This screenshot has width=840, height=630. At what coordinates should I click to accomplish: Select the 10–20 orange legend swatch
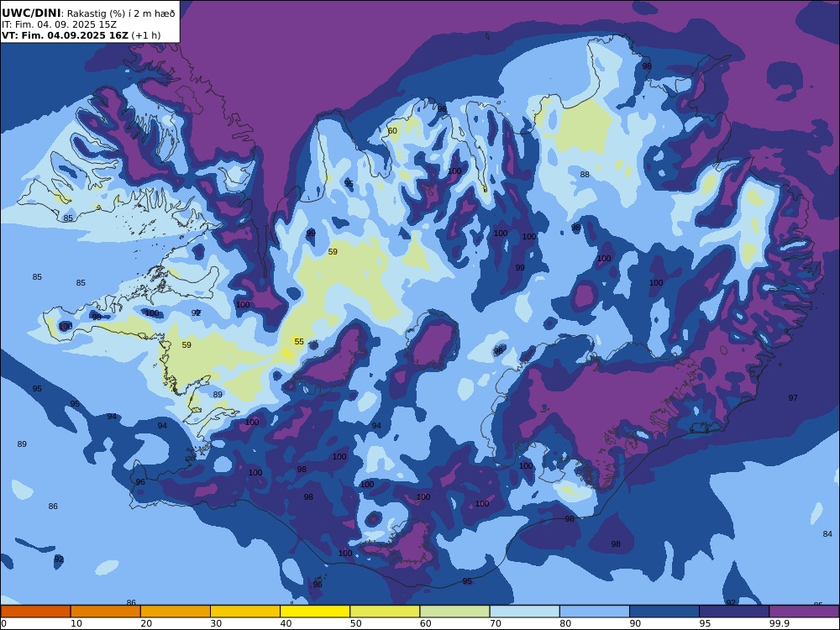click(106, 612)
